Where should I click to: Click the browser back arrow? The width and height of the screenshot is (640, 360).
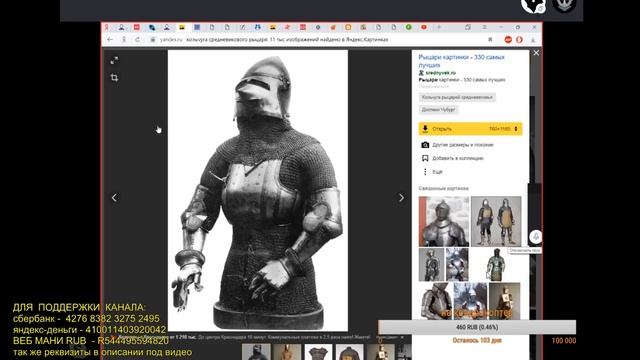coord(110,40)
